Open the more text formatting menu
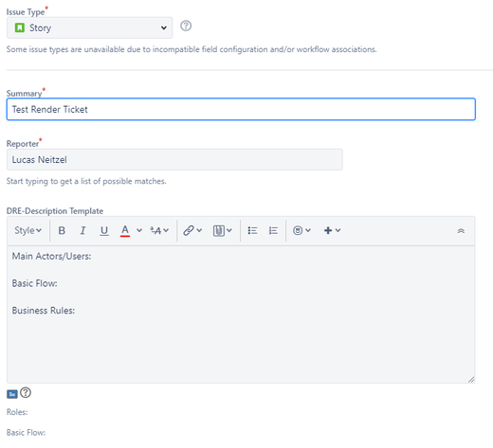 [x=159, y=230]
